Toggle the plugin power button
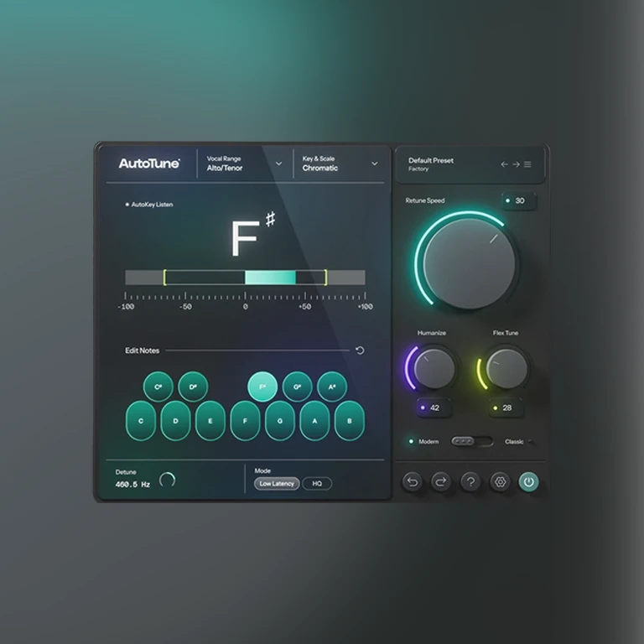644x644 pixels. 529,481
